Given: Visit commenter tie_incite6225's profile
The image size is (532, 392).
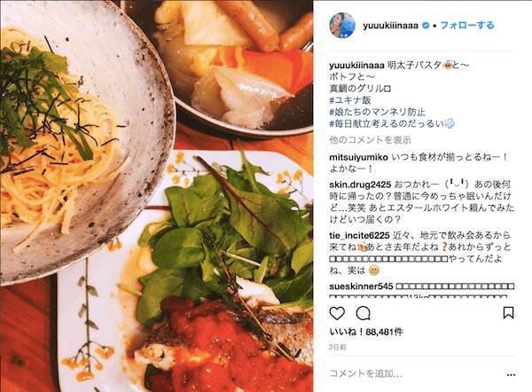Looking at the screenshot, I should (359, 236).
